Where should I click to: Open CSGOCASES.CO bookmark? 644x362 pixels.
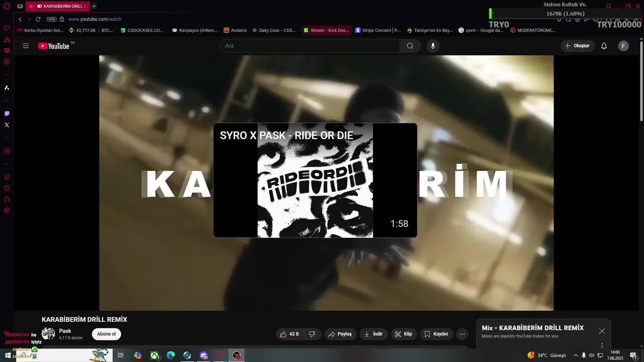[x=142, y=30]
